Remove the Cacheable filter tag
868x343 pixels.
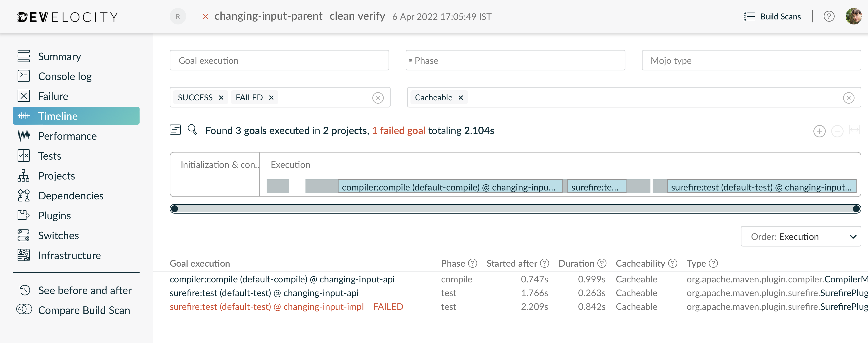coord(461,98)
